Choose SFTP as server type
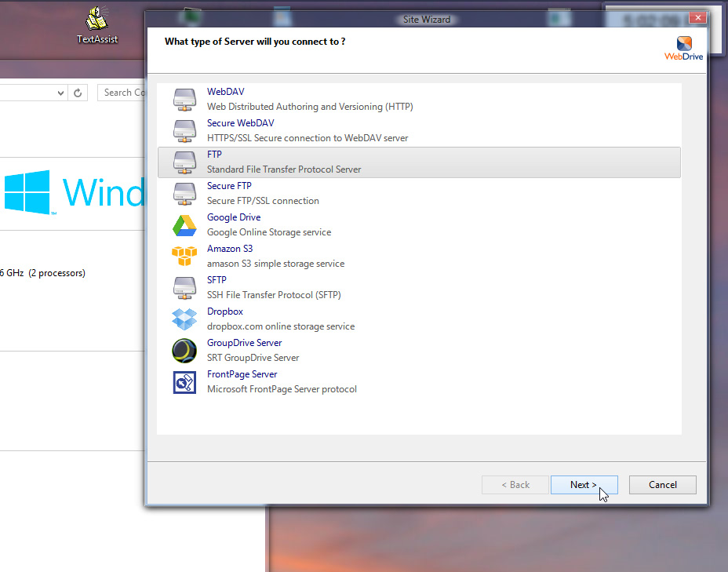 tap(217, 280)
